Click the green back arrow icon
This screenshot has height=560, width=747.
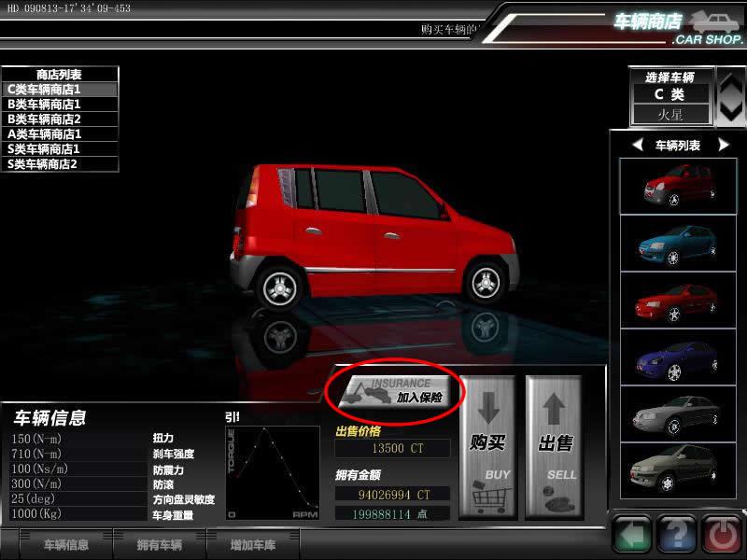pos(631,534)
